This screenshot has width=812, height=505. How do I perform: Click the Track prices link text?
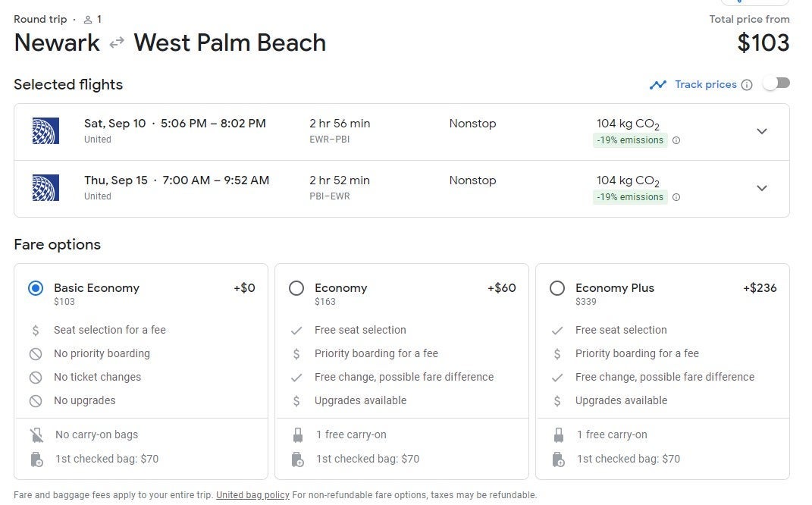[x=705, y=85]
